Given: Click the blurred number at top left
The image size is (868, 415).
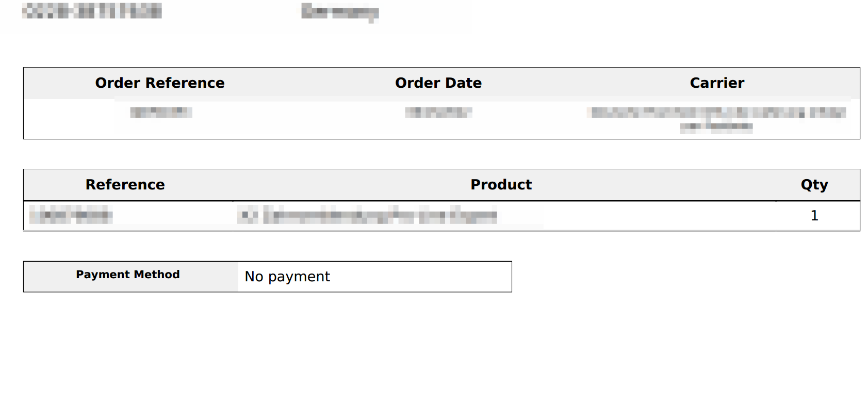Looking at the screenshot, I should pos(92,10).
